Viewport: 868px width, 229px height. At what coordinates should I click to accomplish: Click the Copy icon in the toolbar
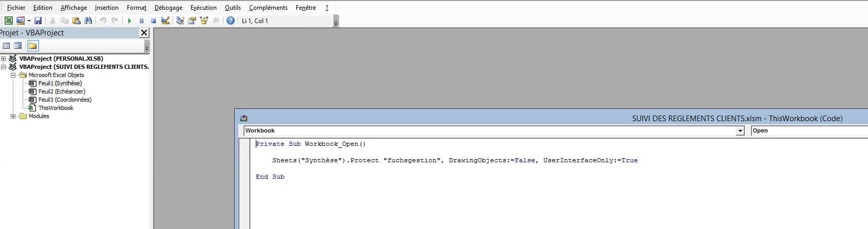coord(64,21)
